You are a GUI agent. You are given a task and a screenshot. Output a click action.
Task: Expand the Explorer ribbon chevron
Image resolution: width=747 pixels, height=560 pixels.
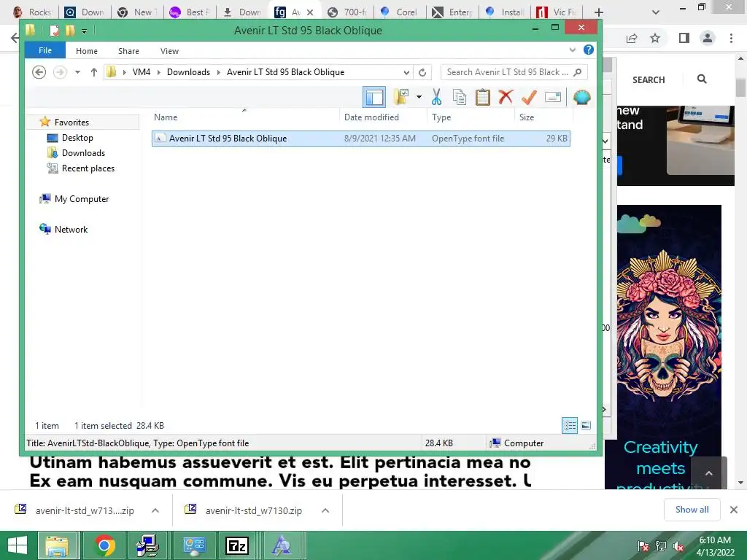tap(572, 50)
